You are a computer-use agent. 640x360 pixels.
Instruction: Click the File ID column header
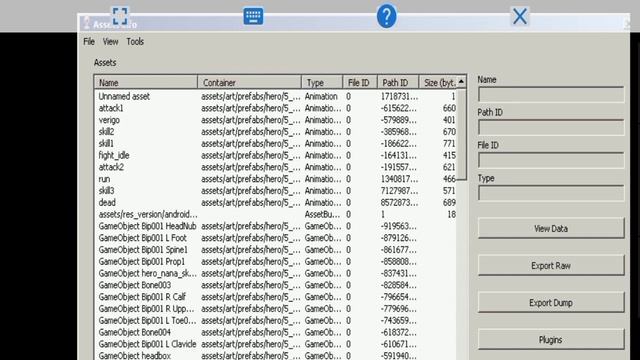click(x=360, y=82)
